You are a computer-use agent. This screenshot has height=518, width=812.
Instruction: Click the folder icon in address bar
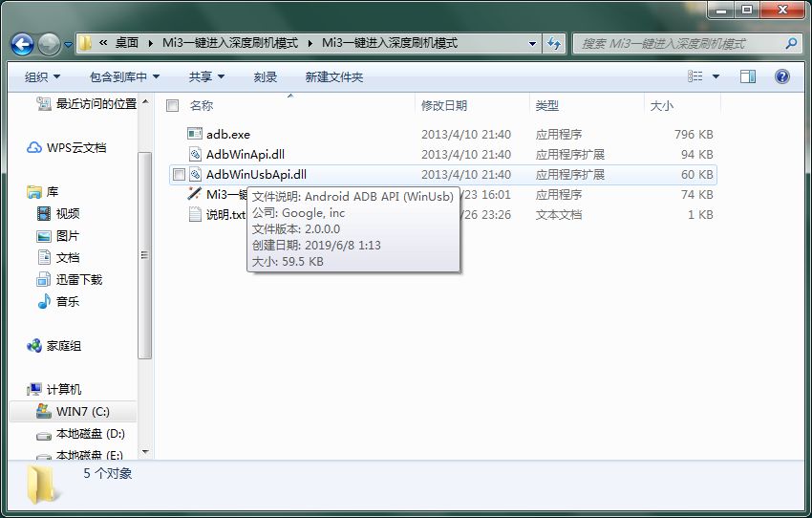pyautogui.click(x=86, y=43)
